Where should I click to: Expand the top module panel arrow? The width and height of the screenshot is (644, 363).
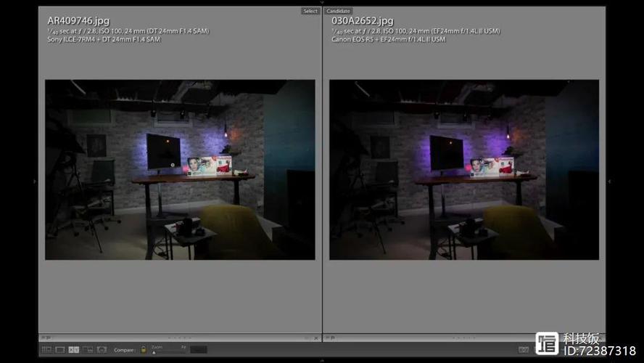click(322, 2)
